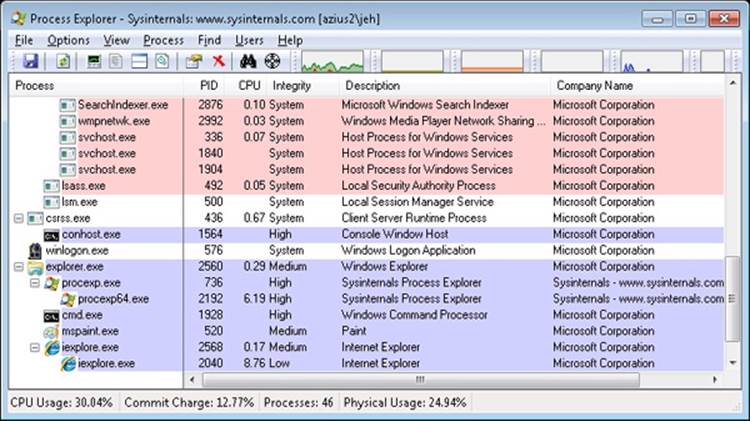Click 'Commit Charge: 12.77%' in status bar
Viewport: 750px width, 421px height.
(189, 402)
